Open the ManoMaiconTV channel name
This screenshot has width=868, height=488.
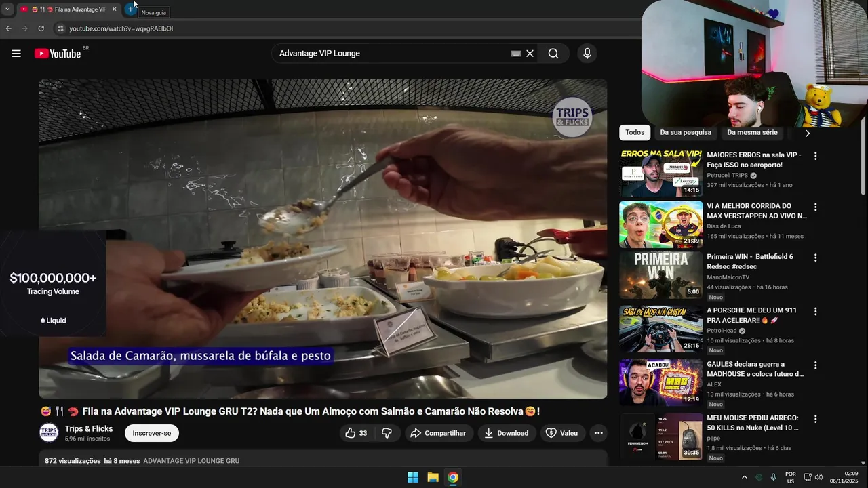[x=728, y=277]
